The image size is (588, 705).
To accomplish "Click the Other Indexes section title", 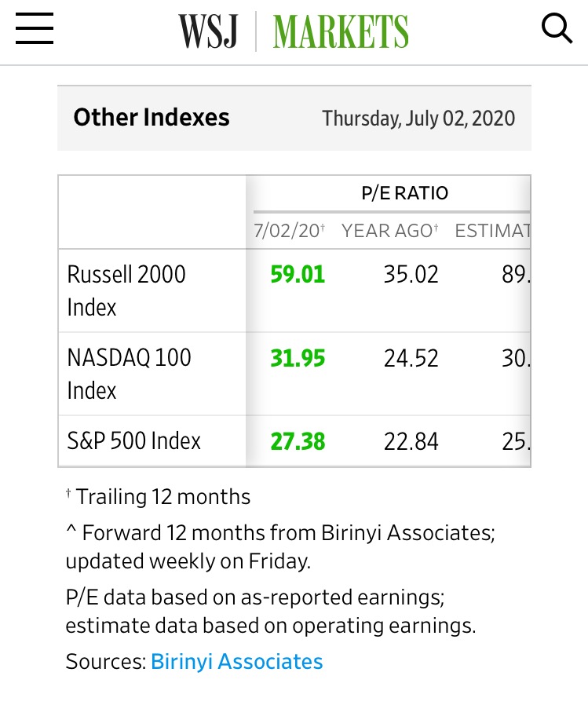I will click(152, 118).
